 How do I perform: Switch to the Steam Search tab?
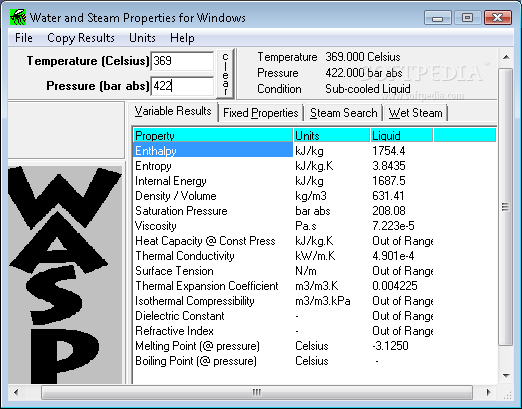tap(343, 113)
